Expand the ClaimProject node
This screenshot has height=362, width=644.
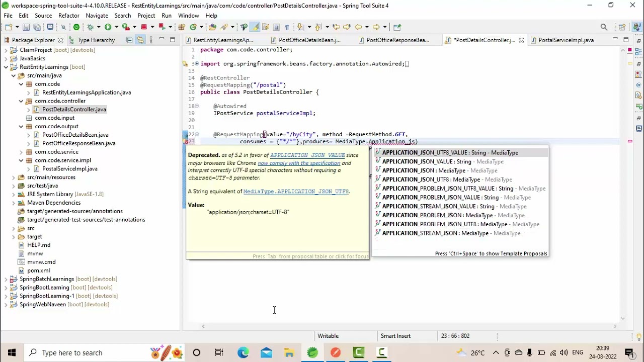pyautogui.click(x=6, y=50)
